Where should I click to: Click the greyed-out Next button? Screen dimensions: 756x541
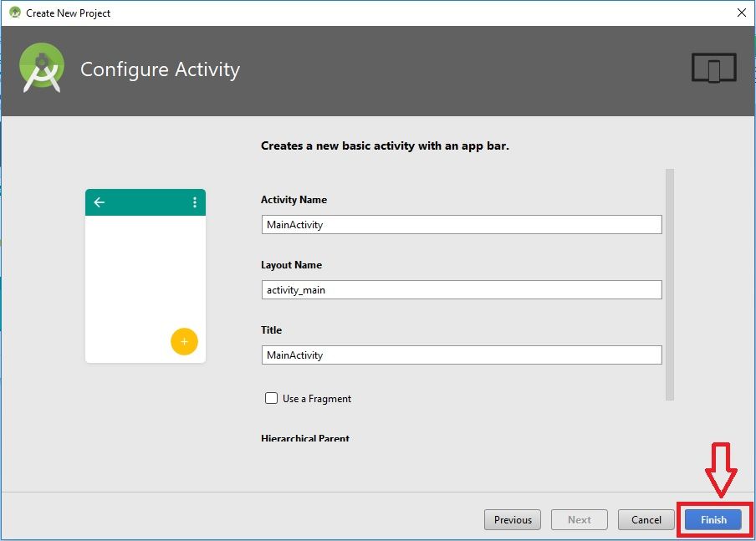pos(579,520)
